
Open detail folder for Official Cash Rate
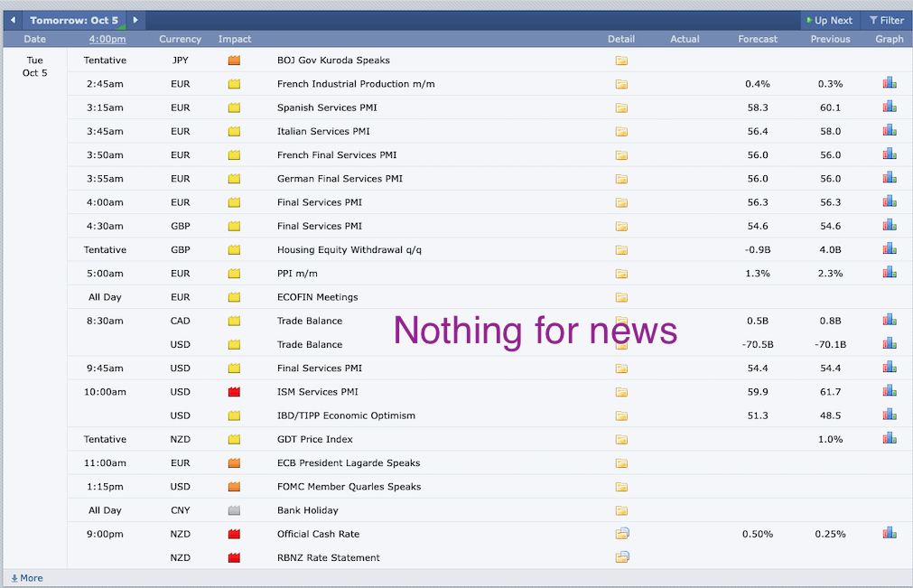click(622, 533)
